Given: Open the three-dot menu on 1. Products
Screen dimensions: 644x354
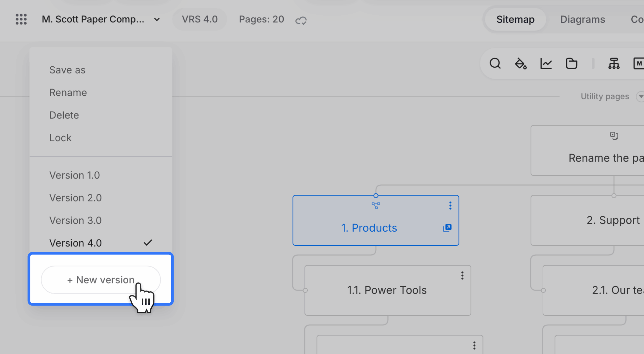Looking at the screenshot, I should [450, 206].
